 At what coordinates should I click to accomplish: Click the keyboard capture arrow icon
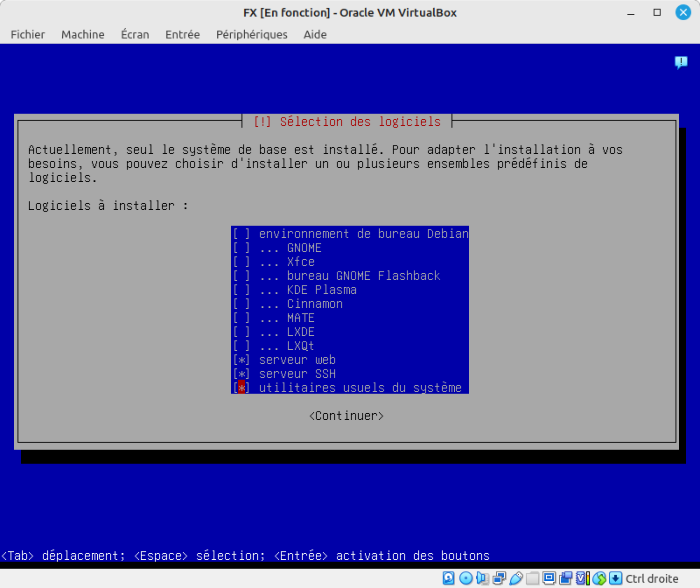point(616,578)
